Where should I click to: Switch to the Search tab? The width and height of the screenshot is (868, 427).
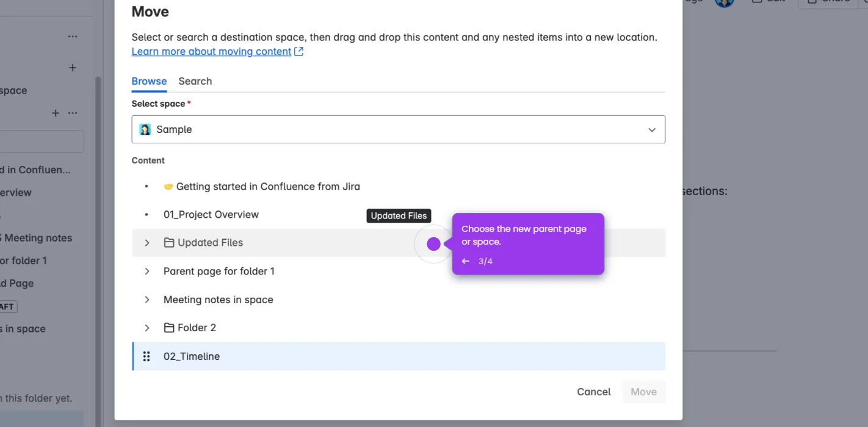tap(195, 81)
